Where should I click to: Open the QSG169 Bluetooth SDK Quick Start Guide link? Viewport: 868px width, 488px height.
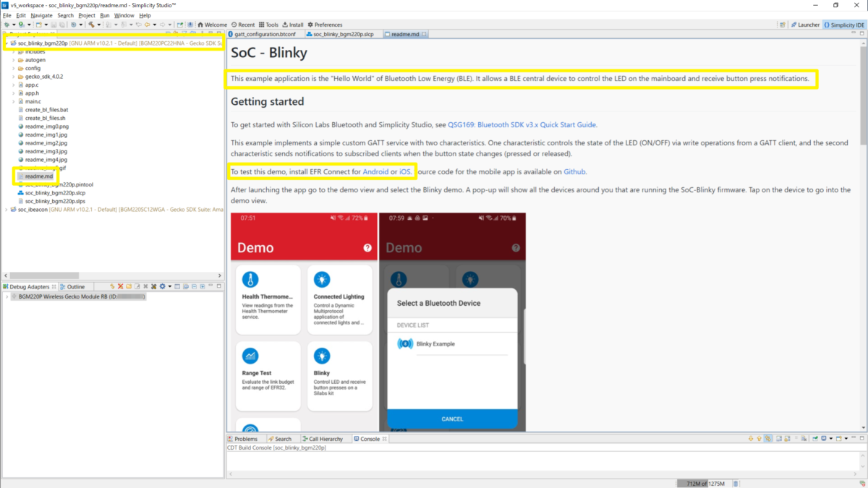[522, 125]
